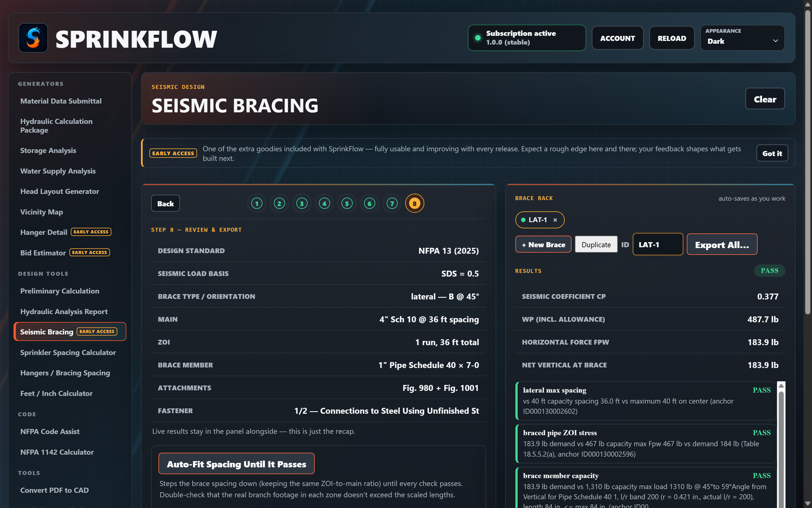The width and height of the screenshot is (812, 508).
Task: Click the green subscription status dot
Action: pos(477,38)
